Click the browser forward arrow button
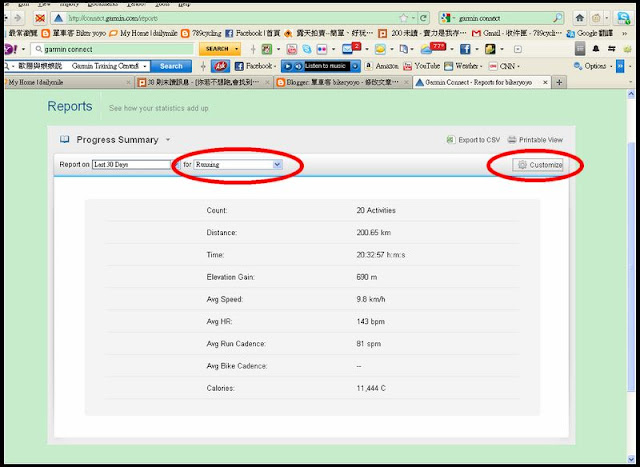The height and width of the screenshot is (467, 640). click(18, 18)
